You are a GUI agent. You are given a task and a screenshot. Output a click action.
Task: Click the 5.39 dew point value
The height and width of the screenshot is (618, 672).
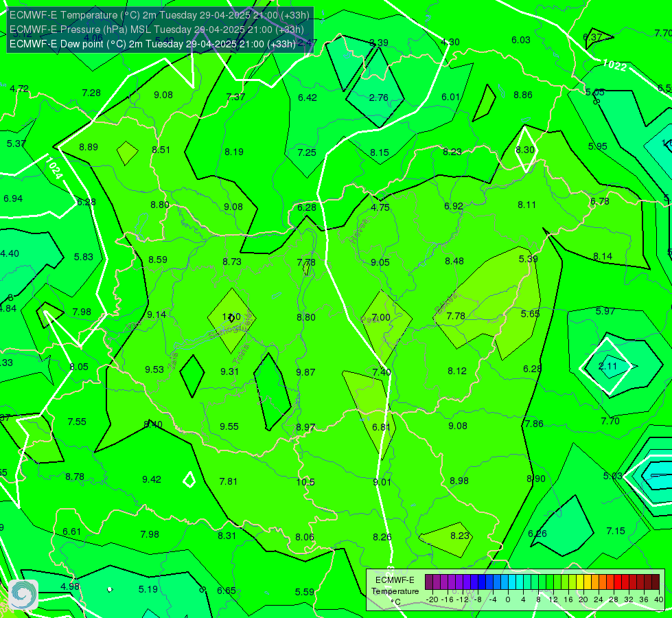(528, 259)
